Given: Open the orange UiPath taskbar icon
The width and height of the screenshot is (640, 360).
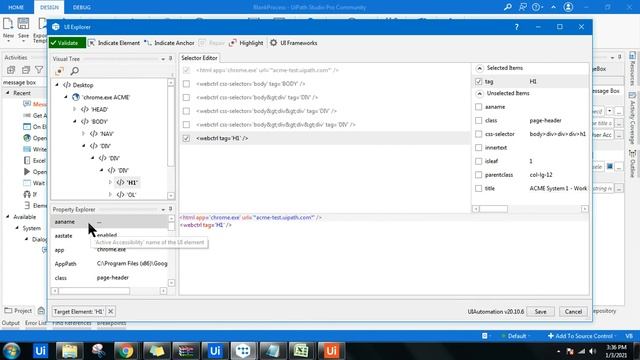Looking at the screenshot, I should [x=331, y=351].
